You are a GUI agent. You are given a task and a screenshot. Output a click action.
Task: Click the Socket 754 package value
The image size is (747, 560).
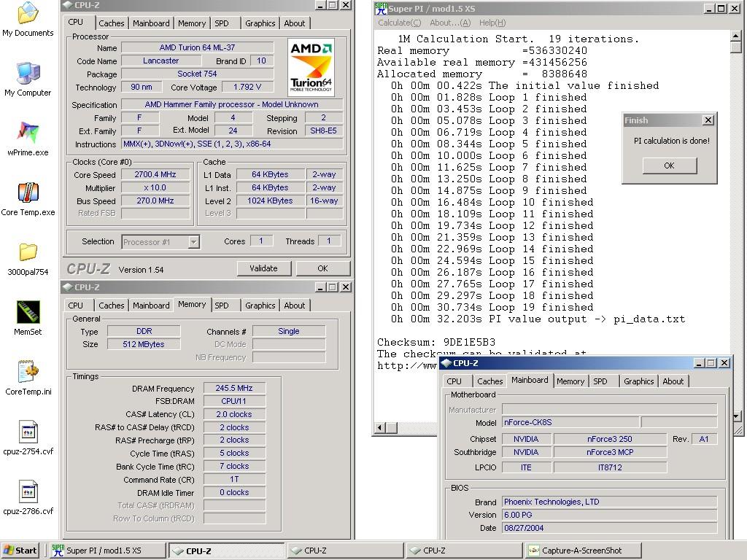197,74
